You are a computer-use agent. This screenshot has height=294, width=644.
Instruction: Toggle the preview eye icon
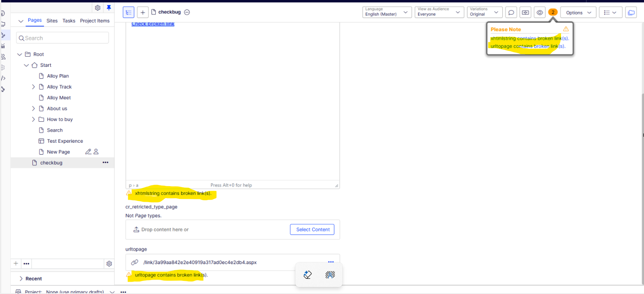(540, 13)
